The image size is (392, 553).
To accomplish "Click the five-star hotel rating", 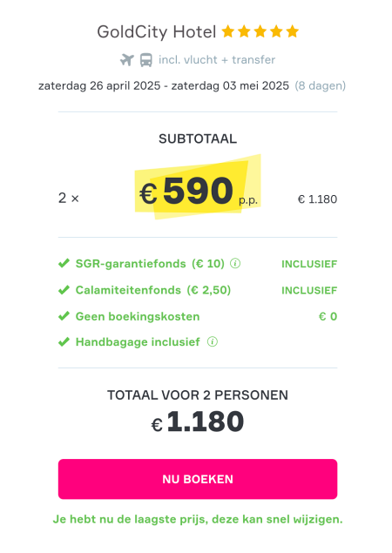I will 260,31.
